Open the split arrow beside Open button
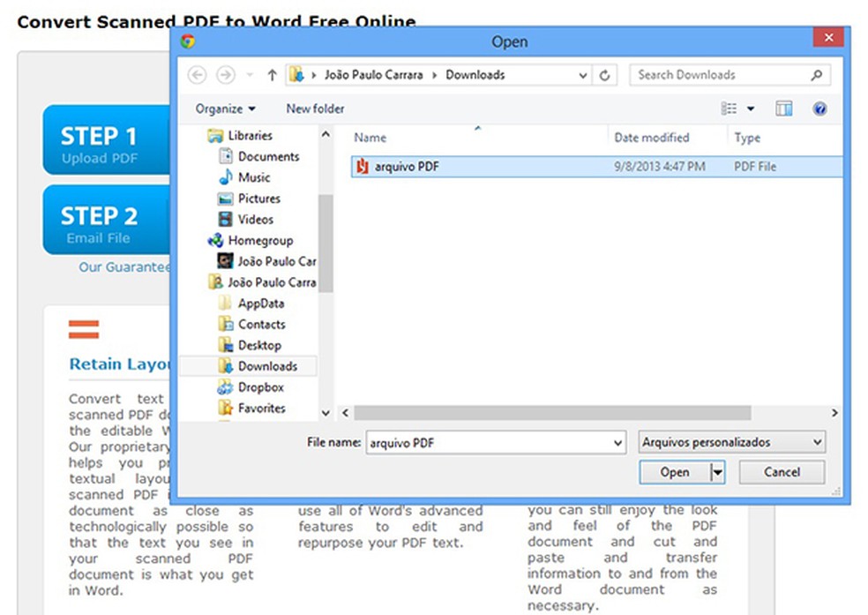Screen dimensions: 868x615 718,472
